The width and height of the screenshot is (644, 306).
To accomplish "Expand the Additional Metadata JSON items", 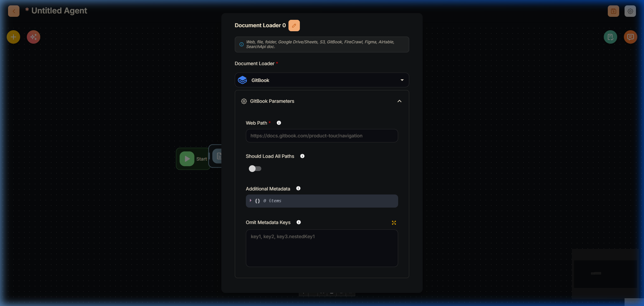I will [x=251, y=201].
